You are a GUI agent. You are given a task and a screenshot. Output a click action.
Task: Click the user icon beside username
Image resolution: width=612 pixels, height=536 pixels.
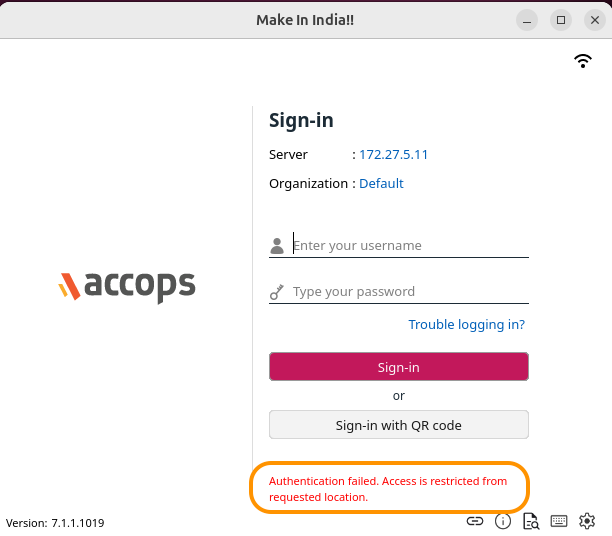pos(277,246)
